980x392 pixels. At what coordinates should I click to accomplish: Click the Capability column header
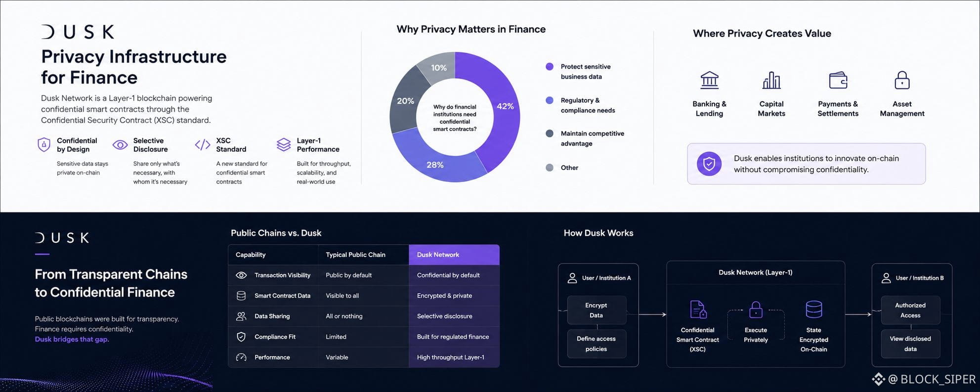click(x=273, y=255)
